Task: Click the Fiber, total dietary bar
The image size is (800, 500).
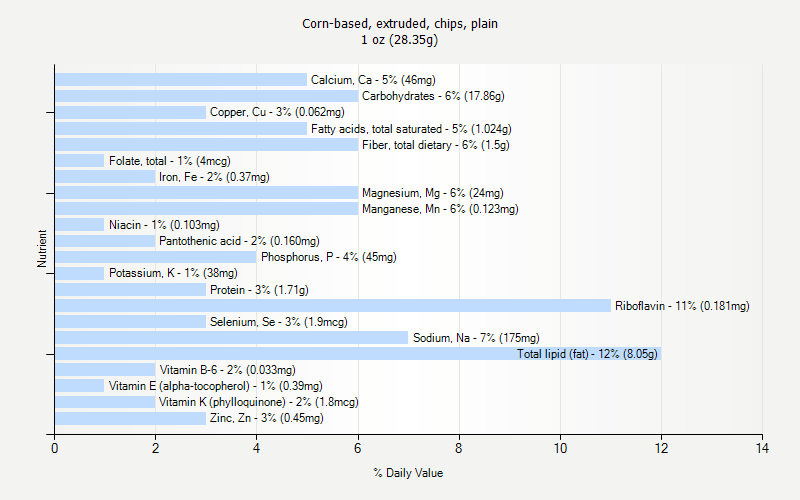Action: point(206,145)
